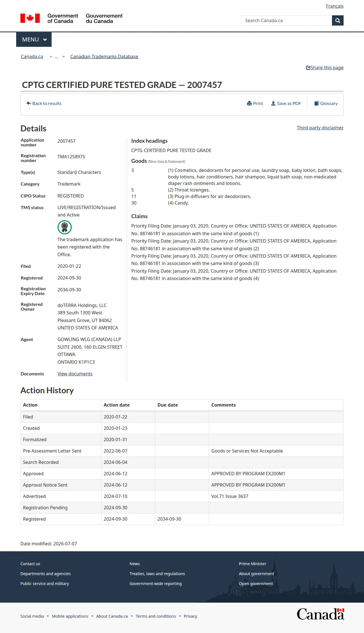Click into the Search Canada.ca field
This screenshot has width=364, height=633.
coord(287,20)
